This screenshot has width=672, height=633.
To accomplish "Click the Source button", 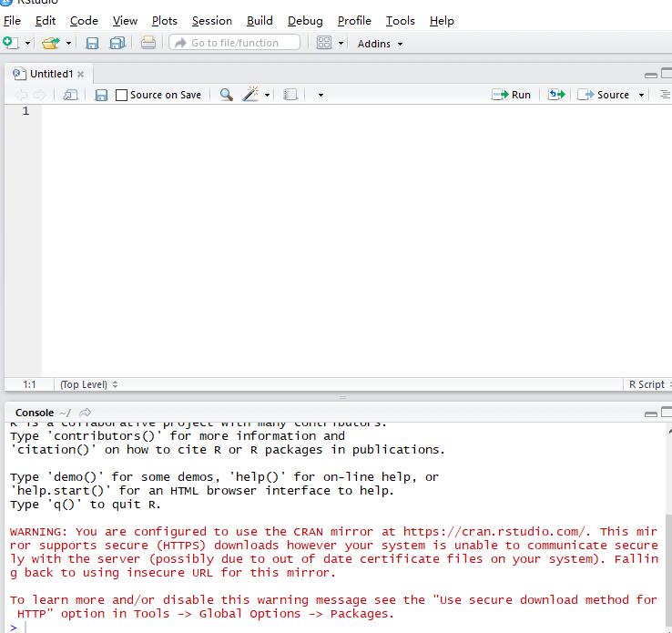I will 603,95.
